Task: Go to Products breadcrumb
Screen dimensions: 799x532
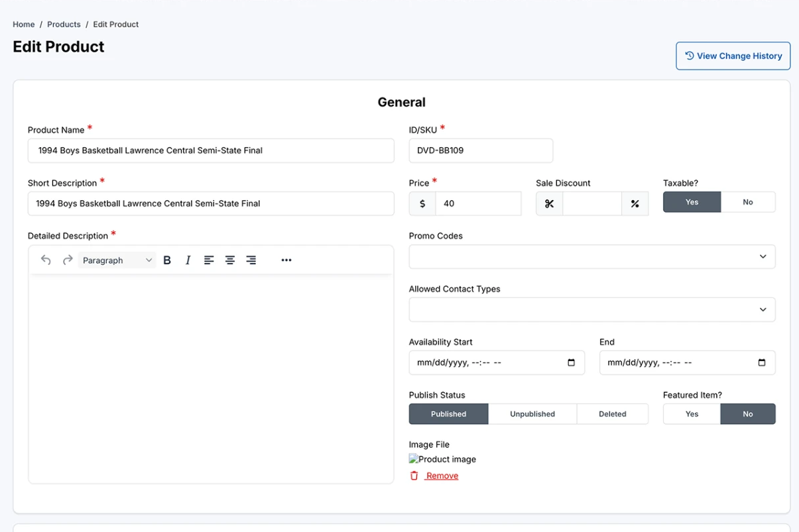Action: click(x=64, y=25)
